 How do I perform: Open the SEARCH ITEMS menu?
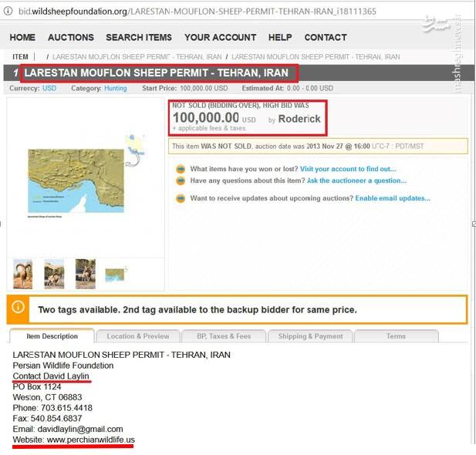(139, 37)
